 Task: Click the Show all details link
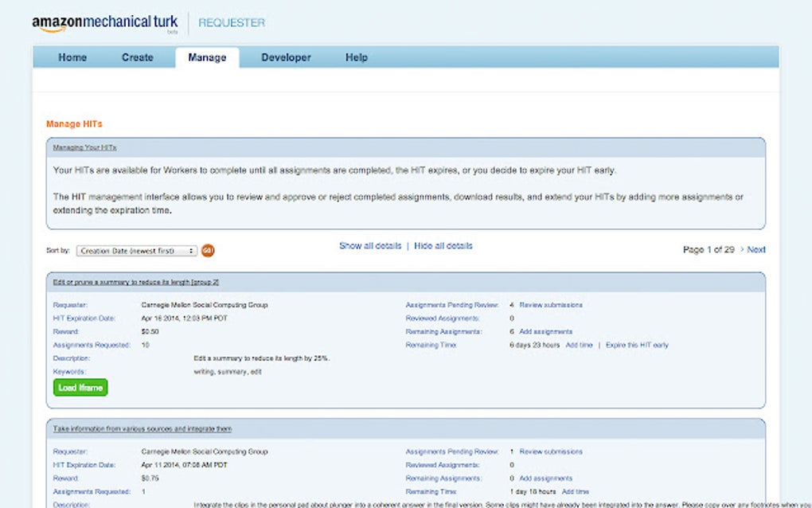(370, 246)
